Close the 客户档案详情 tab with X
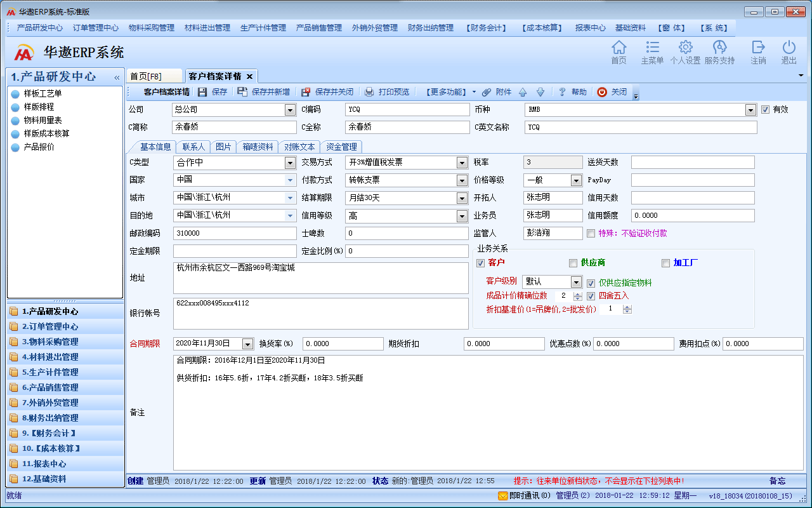 [250, 76]
